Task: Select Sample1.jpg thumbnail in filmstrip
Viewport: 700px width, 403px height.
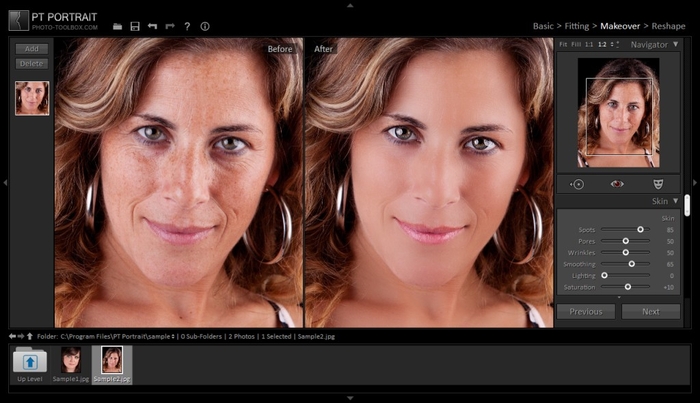Action: (71, 360)
